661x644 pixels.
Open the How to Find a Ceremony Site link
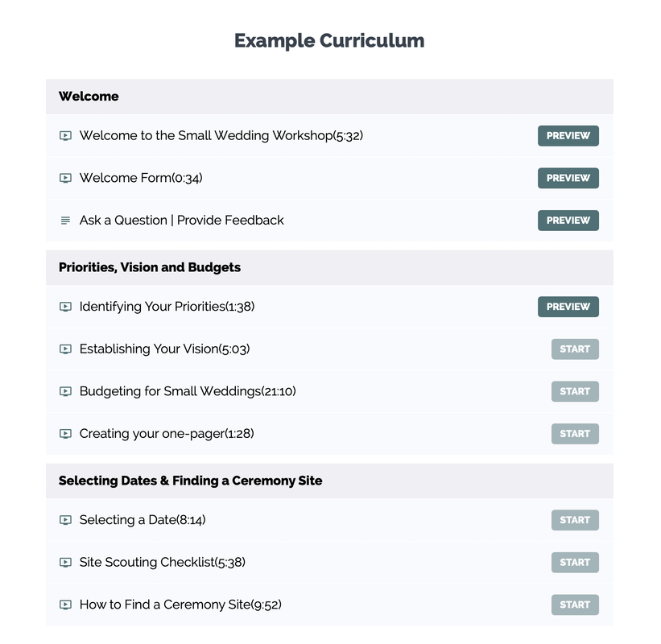pyautogui.click(x=180, y=605)
